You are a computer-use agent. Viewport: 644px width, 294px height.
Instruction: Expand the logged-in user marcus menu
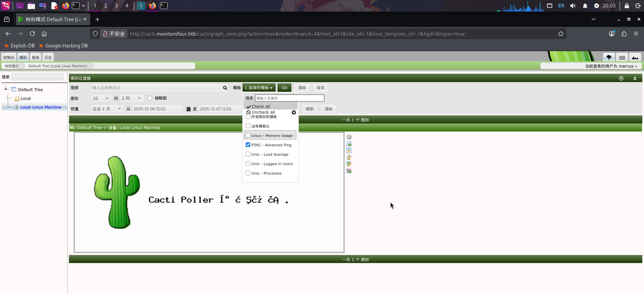click(611, 66)
